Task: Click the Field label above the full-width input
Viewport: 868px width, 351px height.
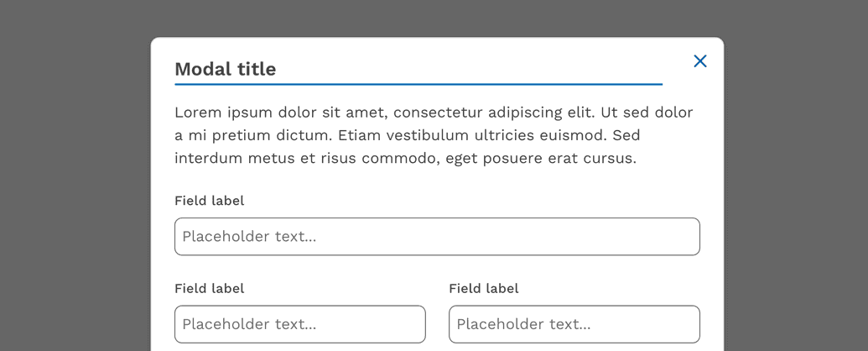Action: [210, 201]
